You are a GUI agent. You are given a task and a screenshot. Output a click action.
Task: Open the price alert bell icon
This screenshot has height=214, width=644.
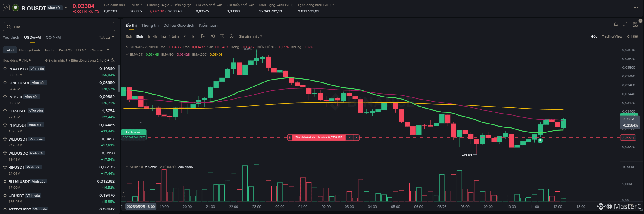pyautogui.click(x=616, y=24)
